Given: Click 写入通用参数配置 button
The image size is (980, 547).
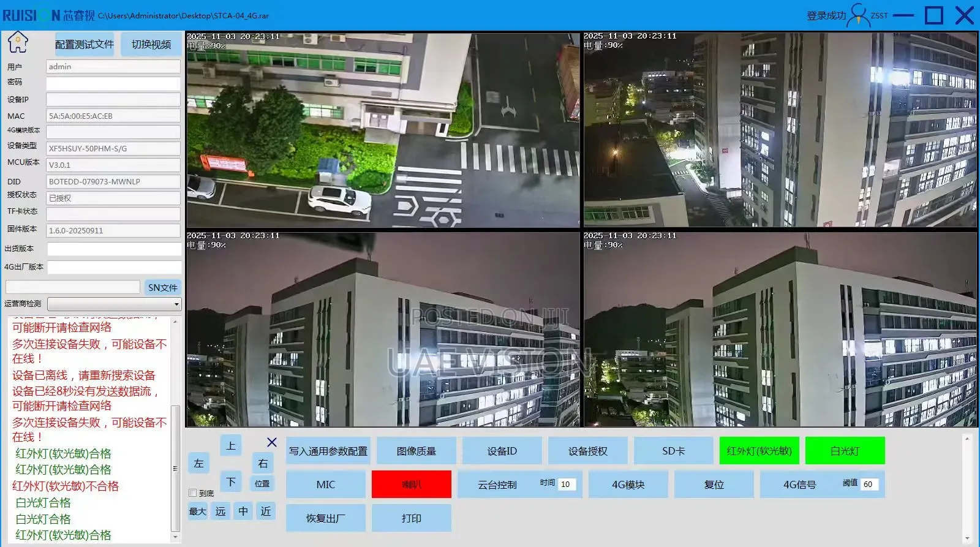Looking at the screenshot, I should [x=328, y=451].
